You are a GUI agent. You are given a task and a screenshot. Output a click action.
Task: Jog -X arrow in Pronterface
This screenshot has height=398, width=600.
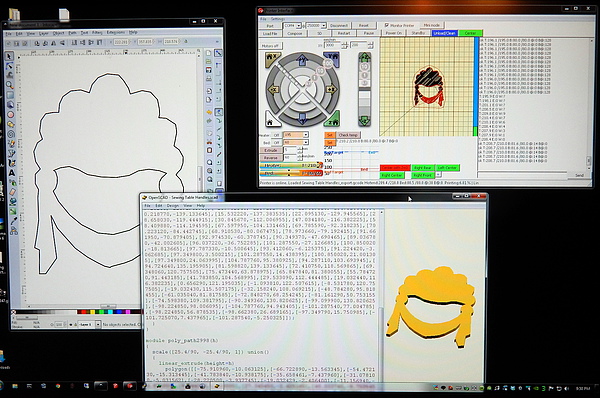click(x=273, y=90)
